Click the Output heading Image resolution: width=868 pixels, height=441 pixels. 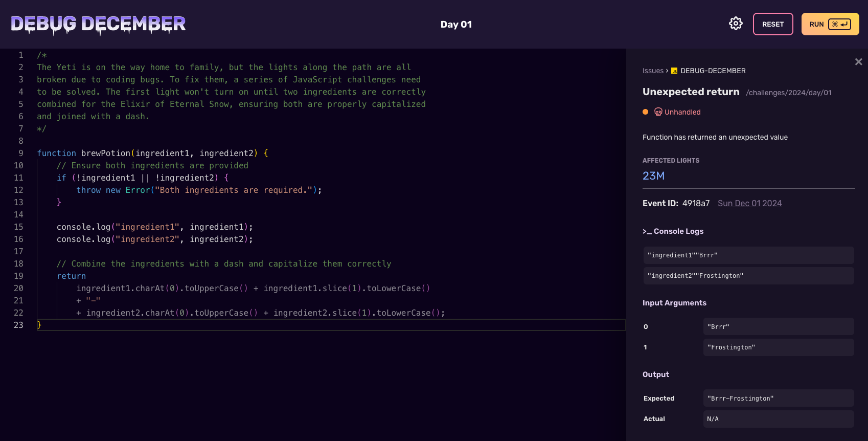[656, 374]
